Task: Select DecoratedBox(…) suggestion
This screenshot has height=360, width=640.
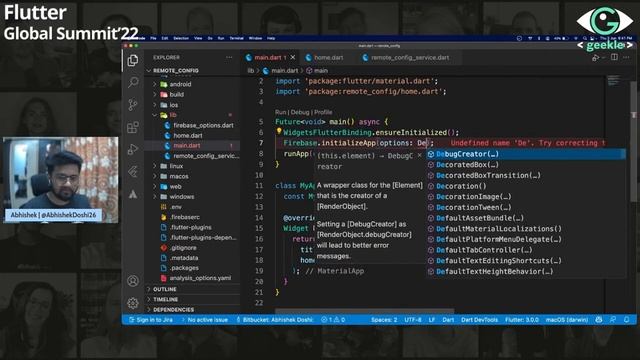Action: [x=526, y=165]
